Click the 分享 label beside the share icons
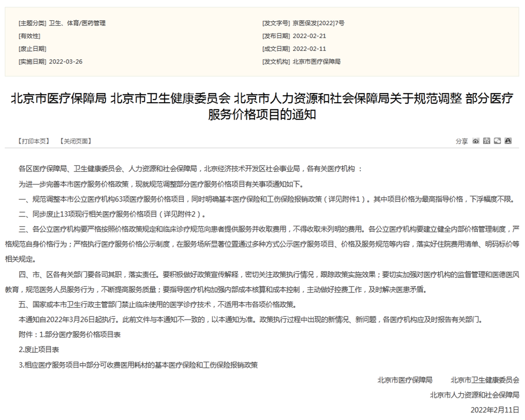This screenshot has height=420, width=525. (462, 141)
